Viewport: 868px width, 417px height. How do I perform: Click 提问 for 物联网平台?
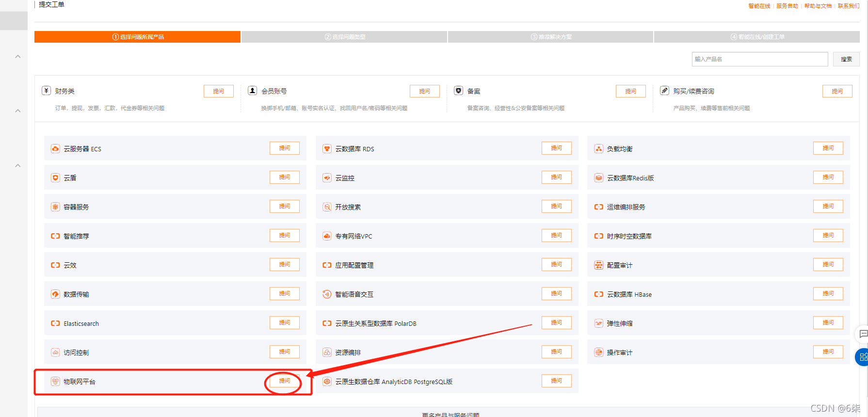285,381
